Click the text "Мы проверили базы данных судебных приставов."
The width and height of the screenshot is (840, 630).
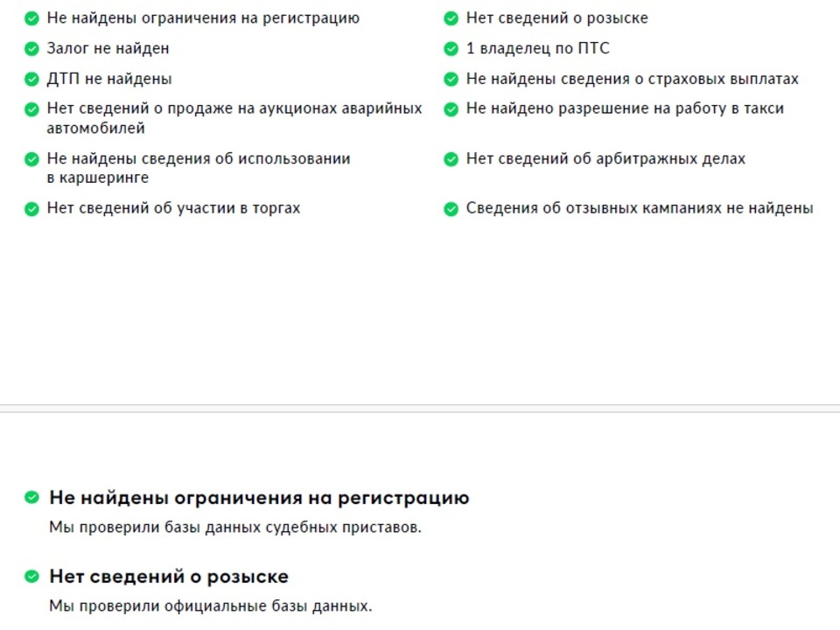click(235, 528)
